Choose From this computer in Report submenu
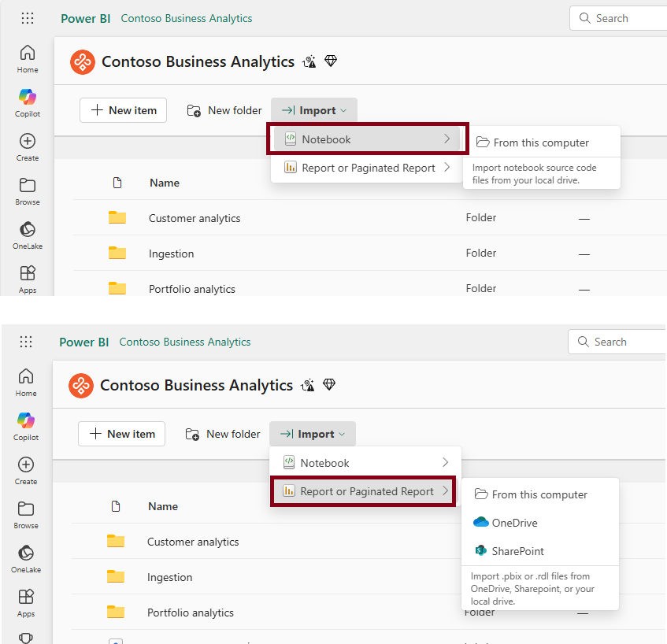The width and height of the screenshot is (667, 644). click(x=539, y=494)
